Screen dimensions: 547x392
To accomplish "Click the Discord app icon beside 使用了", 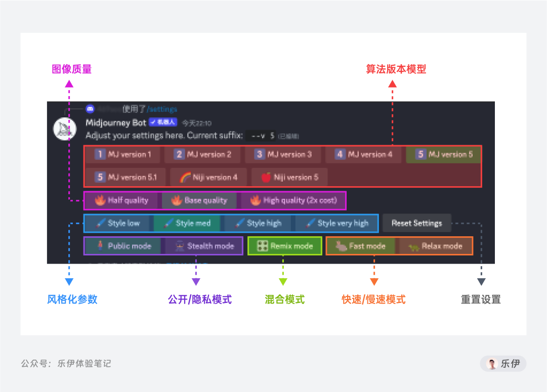I will pyautogui.click(x=91, y=109).
